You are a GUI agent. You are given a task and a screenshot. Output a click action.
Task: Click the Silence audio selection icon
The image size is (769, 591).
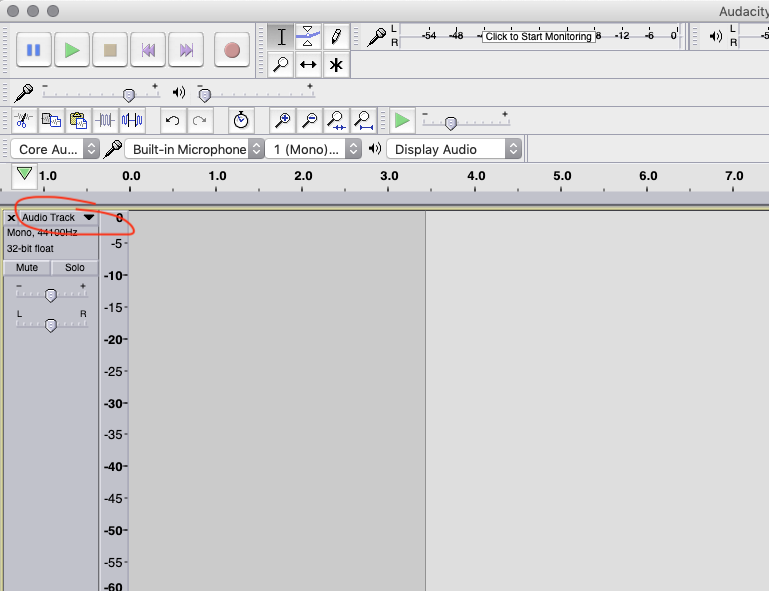(x=132, y=120)
